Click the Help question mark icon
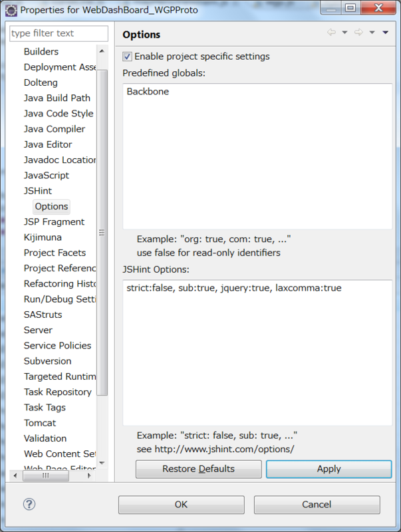Image resolution: width=401 pixels, height=532 pixels. click(x=29, y=504)
